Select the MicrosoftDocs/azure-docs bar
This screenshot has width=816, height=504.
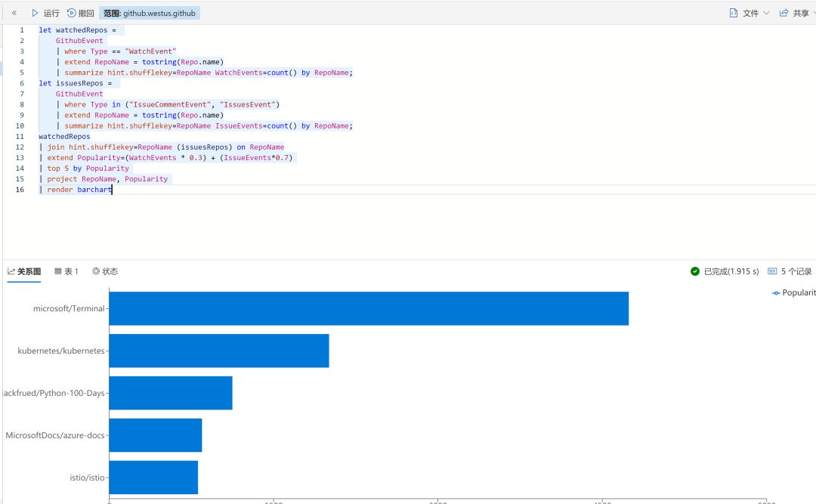[156, 435]
